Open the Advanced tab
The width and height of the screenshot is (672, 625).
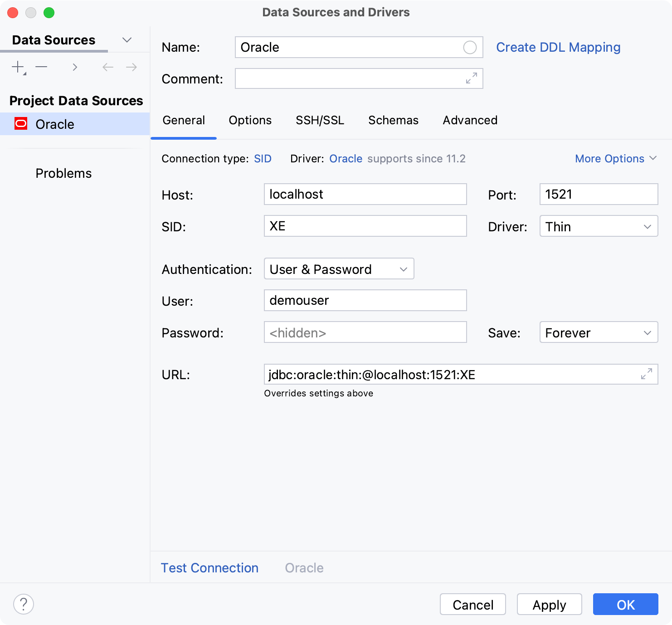(x=470, y=120)
